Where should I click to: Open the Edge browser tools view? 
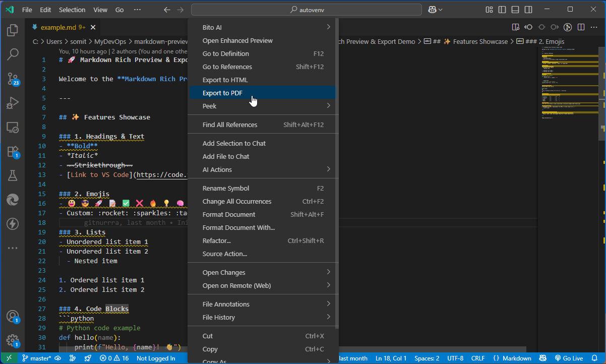[x=13, y=200]
